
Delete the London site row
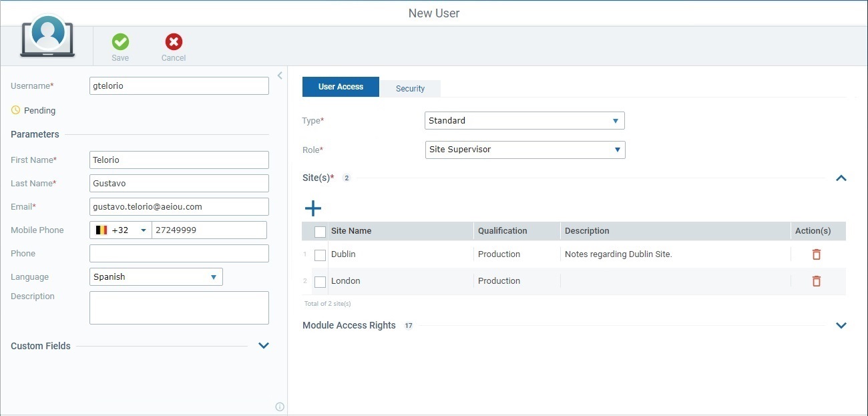(x=816, y=280)
